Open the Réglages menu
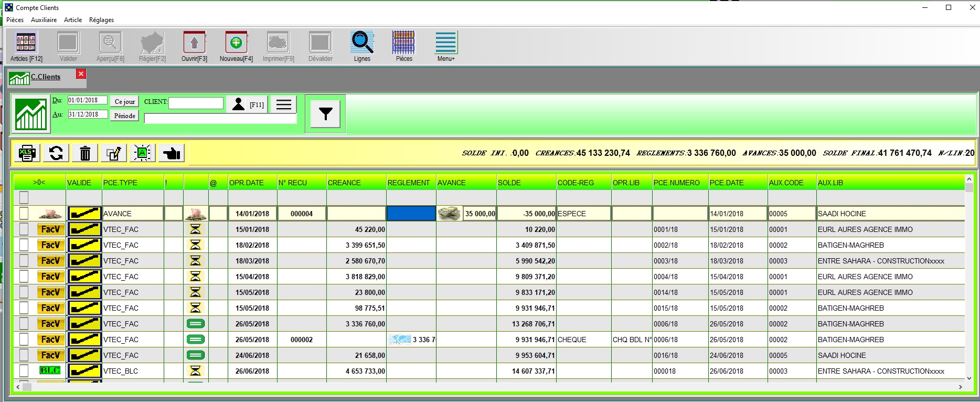The image size is (980, 402). [x=101, y=20]
